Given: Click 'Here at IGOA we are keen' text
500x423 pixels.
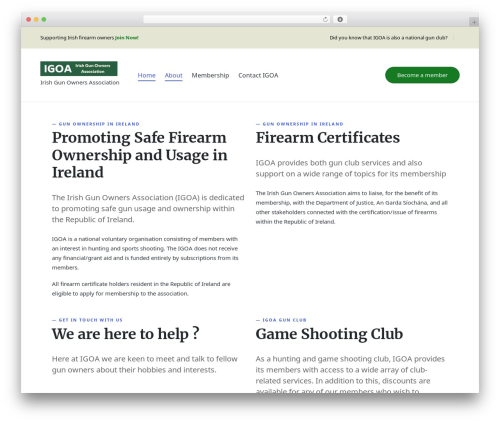Looking at the screenshot, I should (145, 364).
